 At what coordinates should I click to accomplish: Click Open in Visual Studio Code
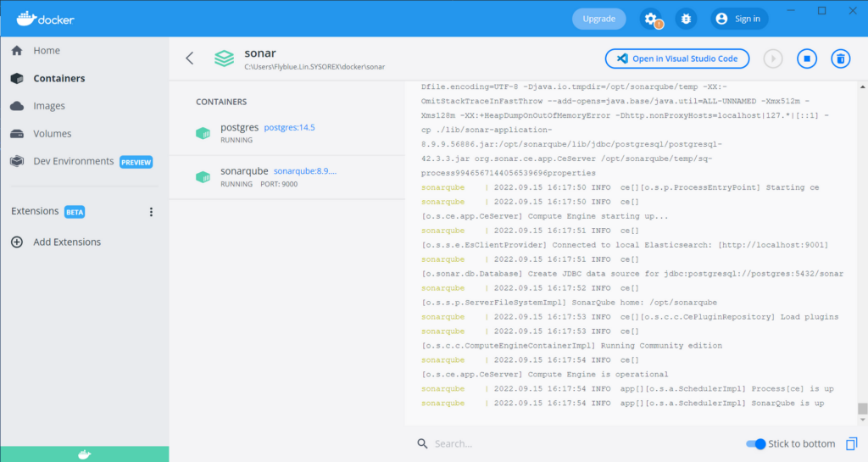coord(677,58)
